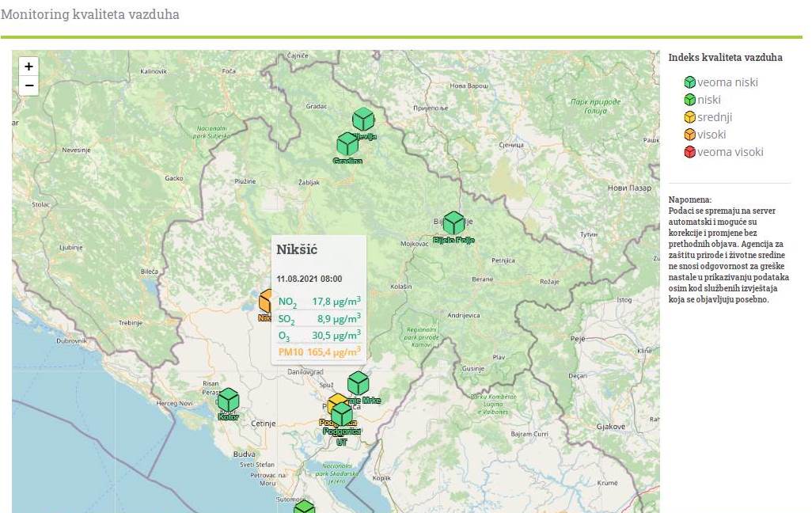Click the 'veoma niski' legend label
Viewport: 812px width, 513px height.
point(727,82)
